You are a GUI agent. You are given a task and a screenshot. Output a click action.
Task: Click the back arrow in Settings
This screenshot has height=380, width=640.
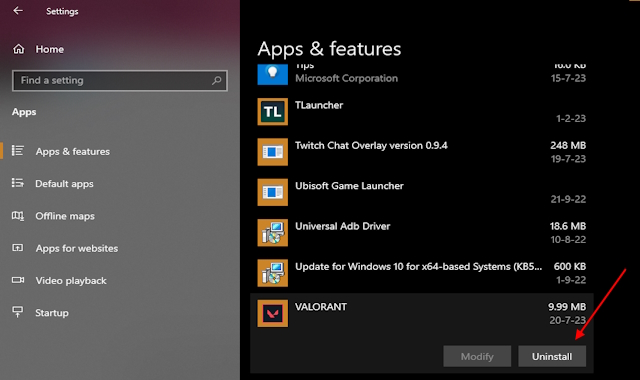click(18, 11)
